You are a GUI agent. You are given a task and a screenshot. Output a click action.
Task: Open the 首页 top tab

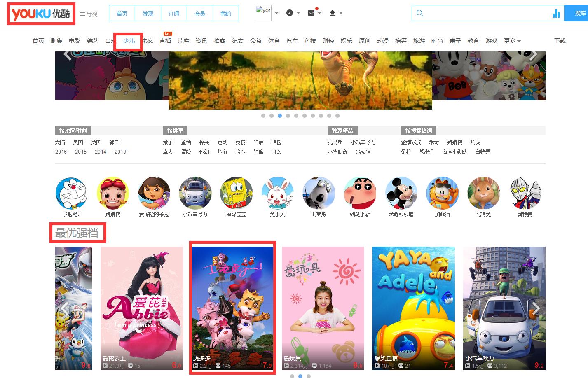pos(122,14)
